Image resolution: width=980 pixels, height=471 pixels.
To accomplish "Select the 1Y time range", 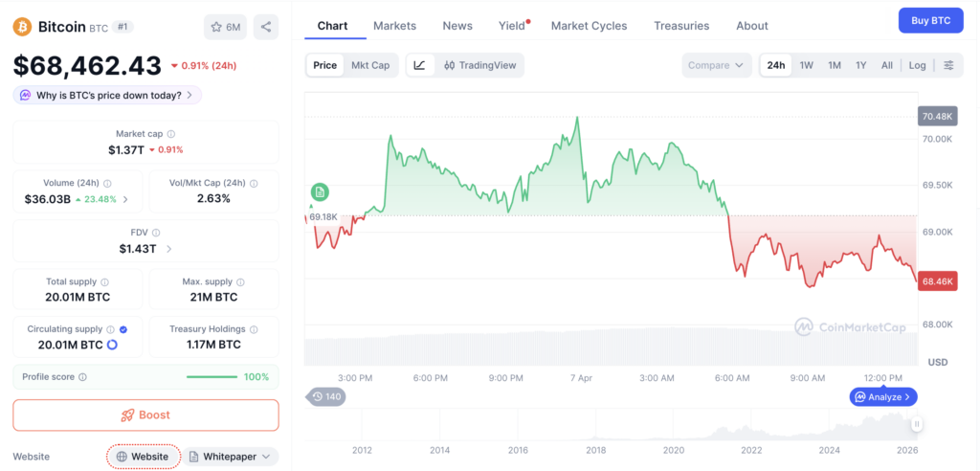I will pyautogui.click(x=861, y=65).
